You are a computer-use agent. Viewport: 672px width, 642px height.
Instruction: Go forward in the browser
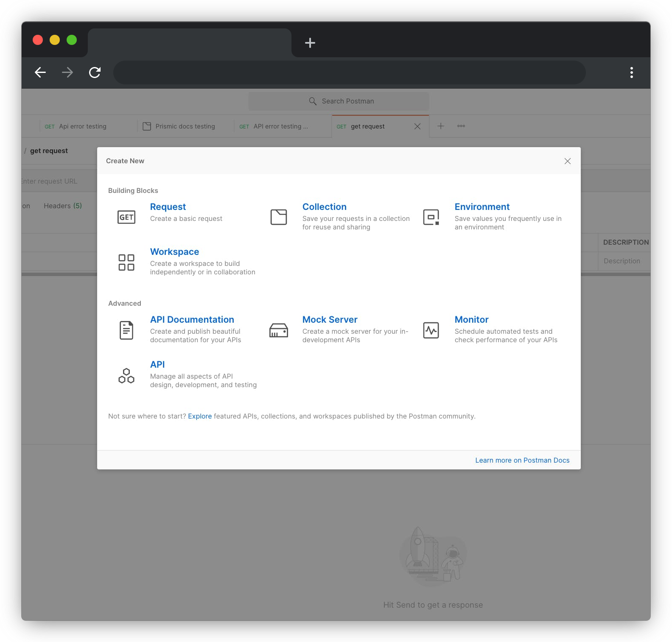[x=67, y=73]
